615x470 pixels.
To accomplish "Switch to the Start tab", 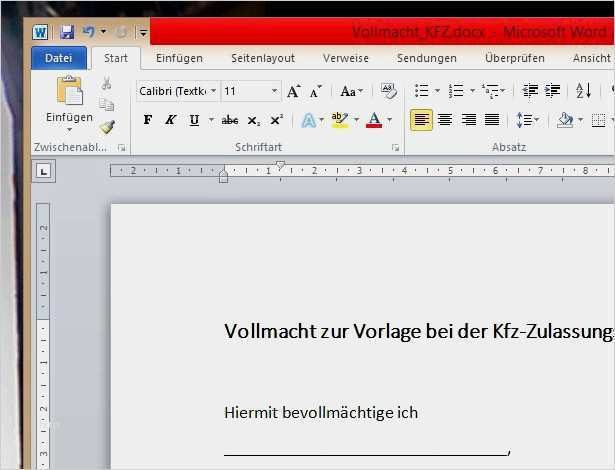I will [x=116, y=58].
